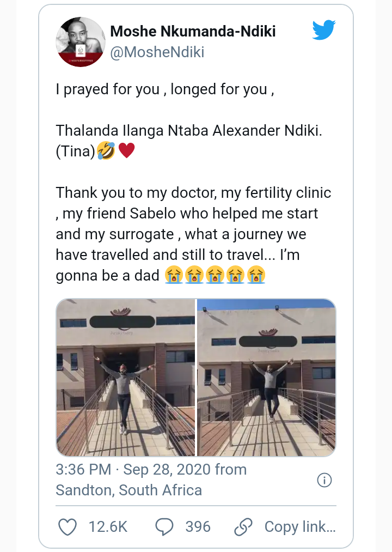Image resolution: width=392 pixels, height=552 pixels.
Task: Click the Sandton, South Africa location
Action: (x=129, y=490)
